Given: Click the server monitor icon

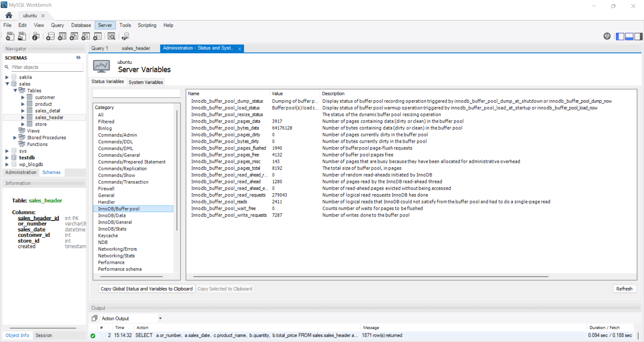Looking at the screenshot, I should (x=101, y=66).
